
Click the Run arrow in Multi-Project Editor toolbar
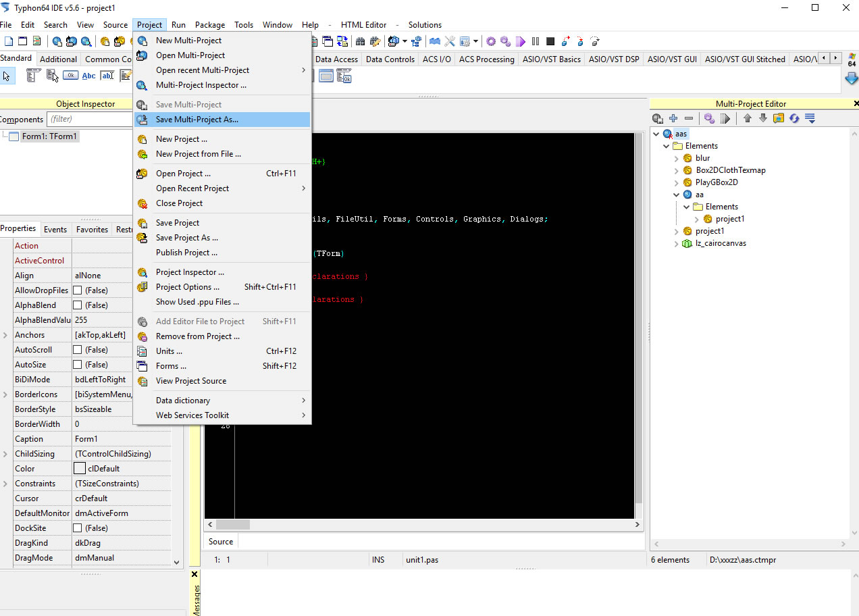(x=725, y=119)
